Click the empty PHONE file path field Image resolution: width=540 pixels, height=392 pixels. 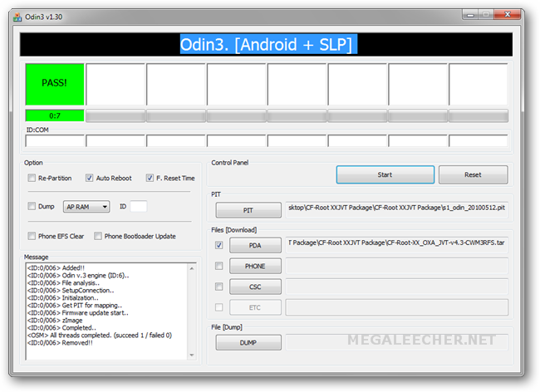(x=397, y=266)
